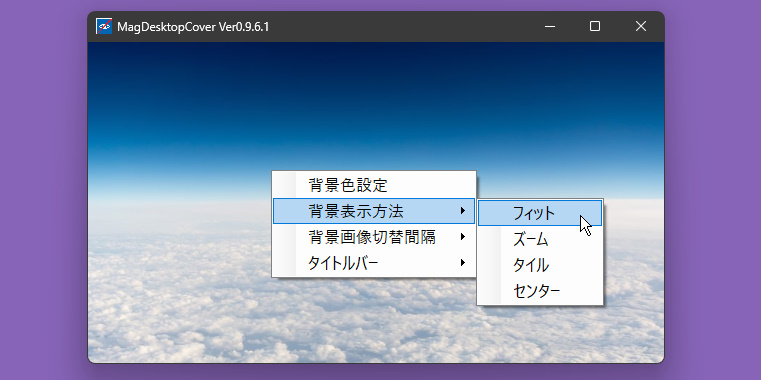Close the MagDesktopCover window

pyautogui.click(x=641, y=26)
